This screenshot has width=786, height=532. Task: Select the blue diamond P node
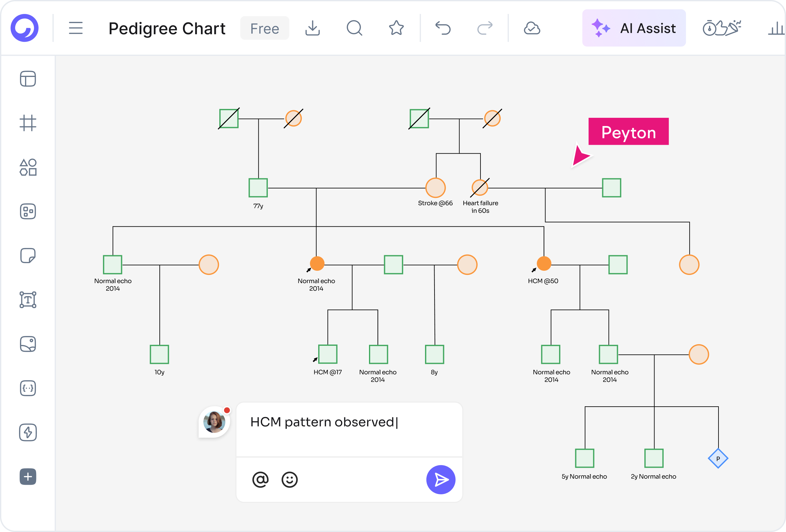(718, 458)
